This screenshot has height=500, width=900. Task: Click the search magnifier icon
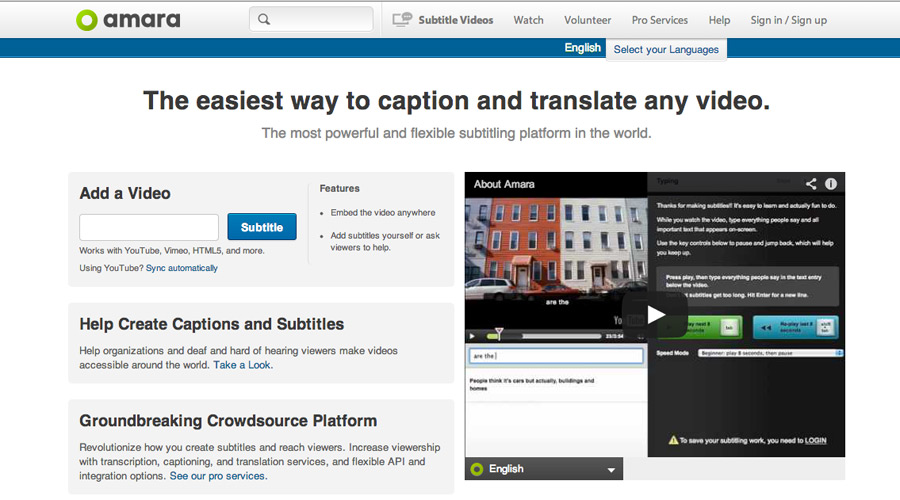coord(263,20)
